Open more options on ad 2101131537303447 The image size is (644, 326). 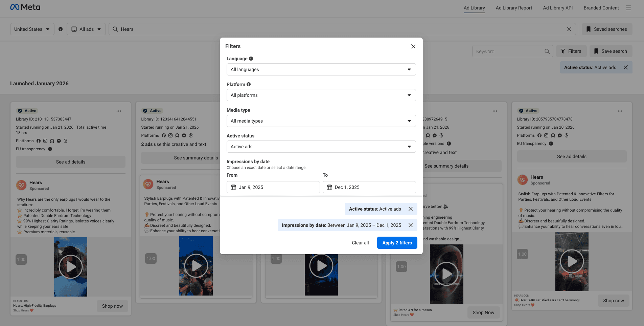[x=119, y=111]
